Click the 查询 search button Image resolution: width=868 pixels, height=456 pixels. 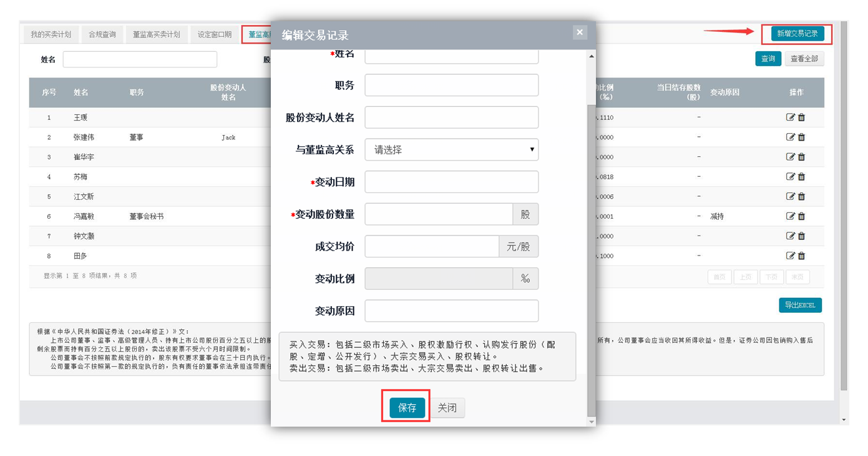768,59
